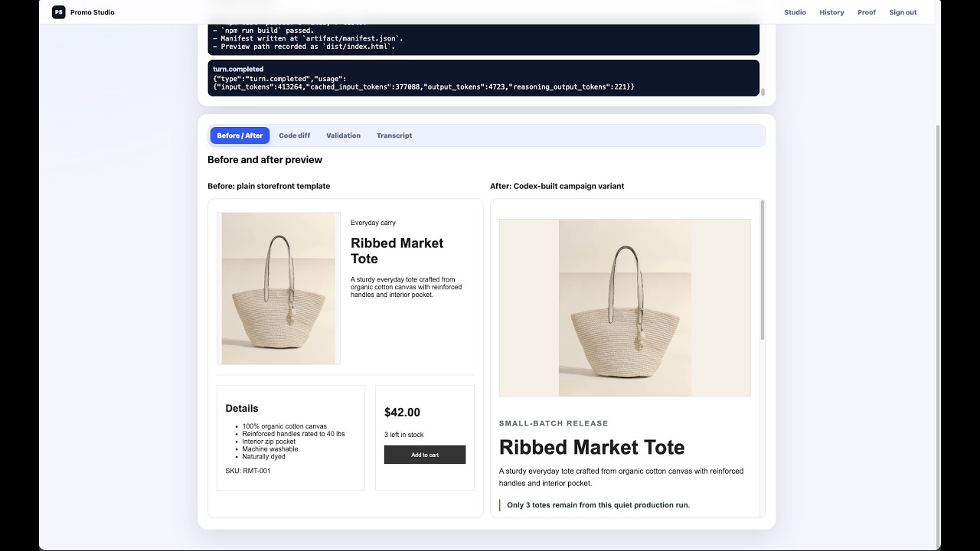980x551 pixels.
Task: Click the log output panel scrollbar
Action: click(x=762, y=92)
